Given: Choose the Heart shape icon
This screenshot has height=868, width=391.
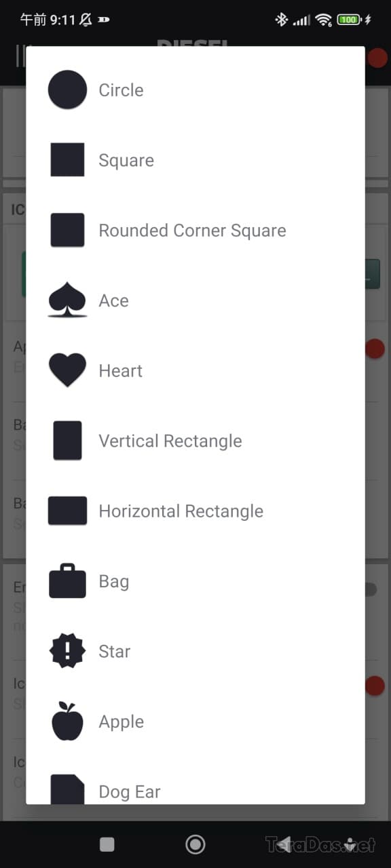Looking at the screenshot, I should click(67, 370).
